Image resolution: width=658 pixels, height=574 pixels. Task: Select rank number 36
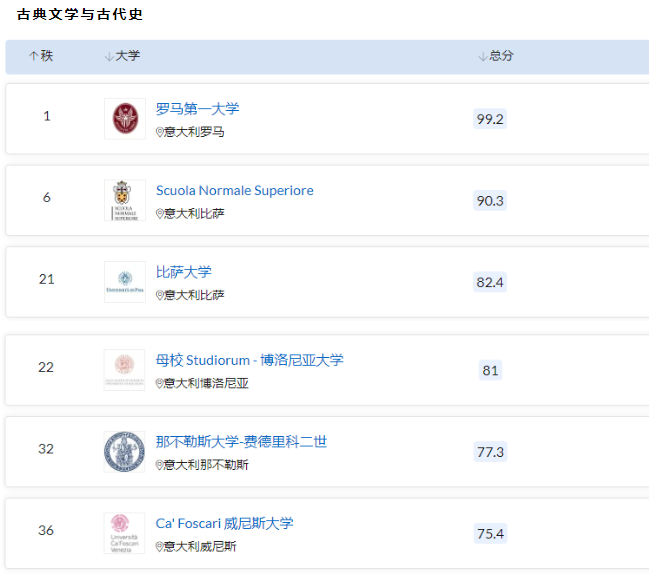click(46, 530)
